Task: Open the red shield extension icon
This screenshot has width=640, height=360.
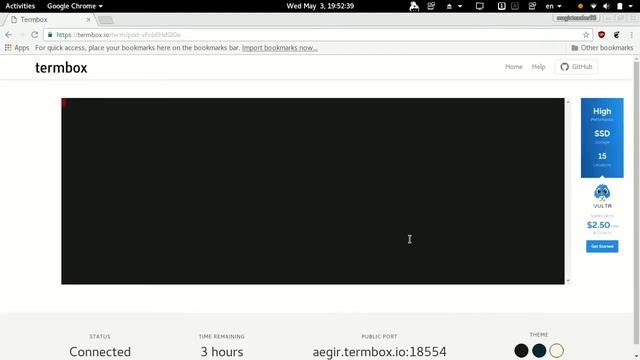Action: tap(601, 35)
